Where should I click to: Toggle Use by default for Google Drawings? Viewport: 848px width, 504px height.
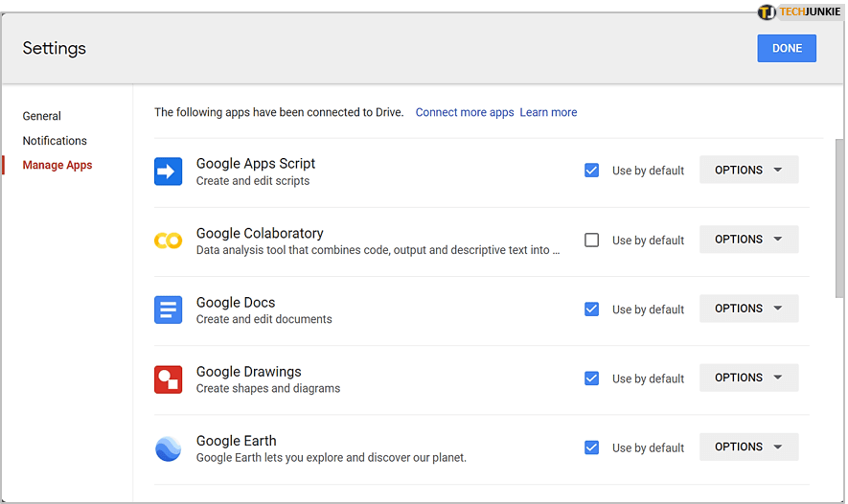click(x=591, y=378)
